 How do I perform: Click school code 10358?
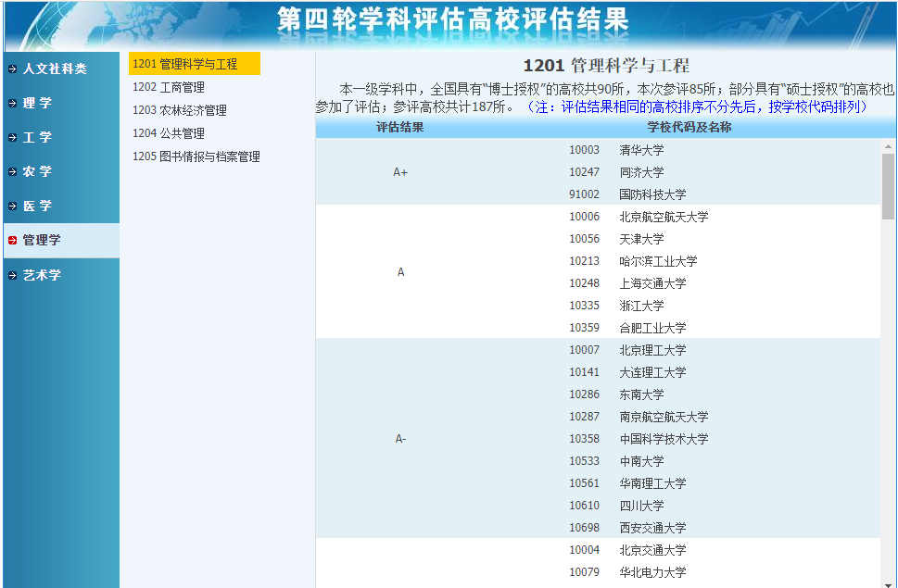point(584,439)
